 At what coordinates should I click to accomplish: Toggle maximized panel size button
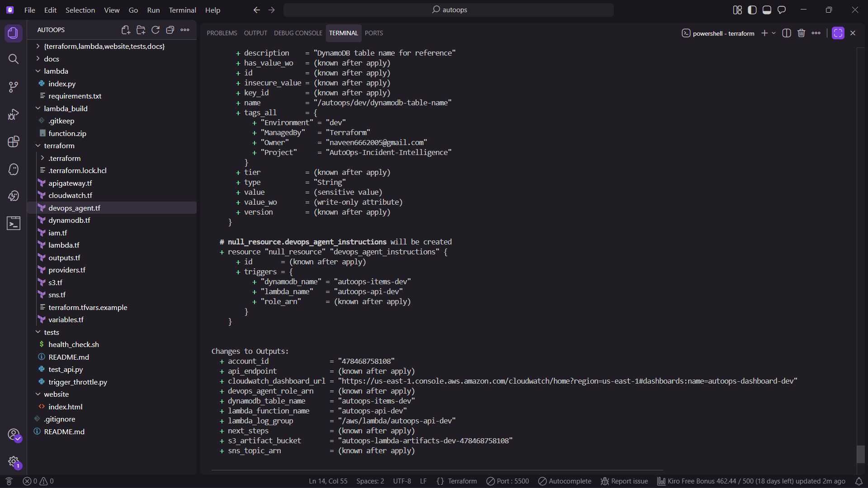pos(838,33)
